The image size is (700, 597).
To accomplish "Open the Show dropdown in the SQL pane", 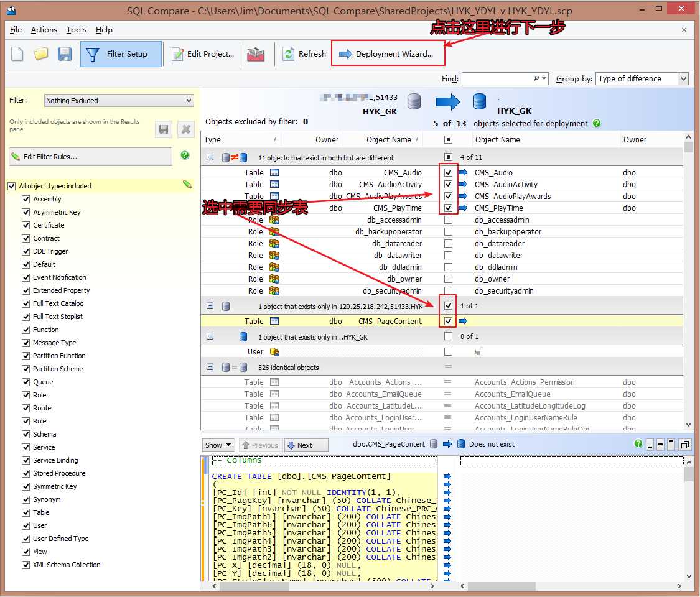I will coord(218,445).
